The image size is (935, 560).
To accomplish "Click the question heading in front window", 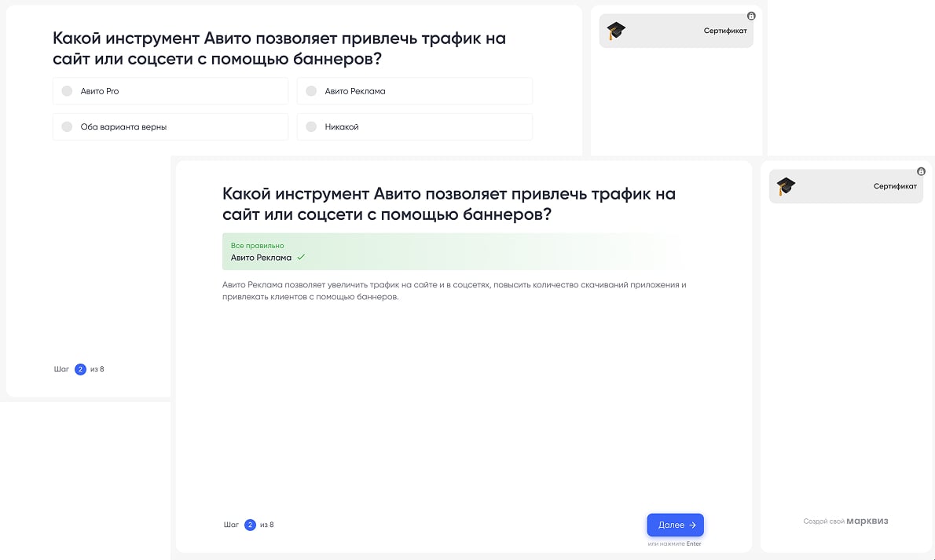I will (449, 203).
